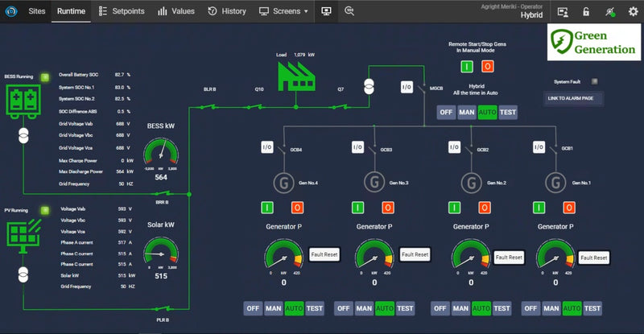Image resolution: width=644 pixels, height=334 pixels.
Task: Start Gen No.1 with green I button
Action: point(539,208)
